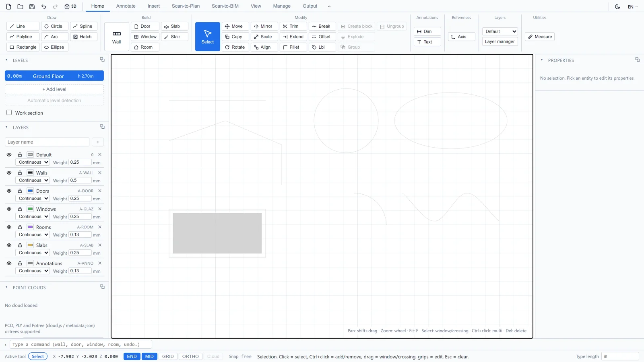Redo the last undone action

(55, 6)
